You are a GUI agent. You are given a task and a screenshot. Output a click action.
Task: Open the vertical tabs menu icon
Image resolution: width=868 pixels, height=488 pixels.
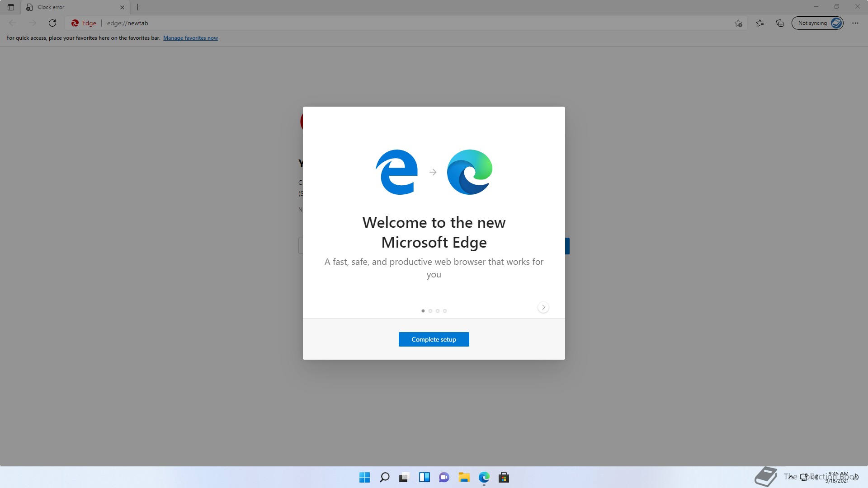point(11,7)
